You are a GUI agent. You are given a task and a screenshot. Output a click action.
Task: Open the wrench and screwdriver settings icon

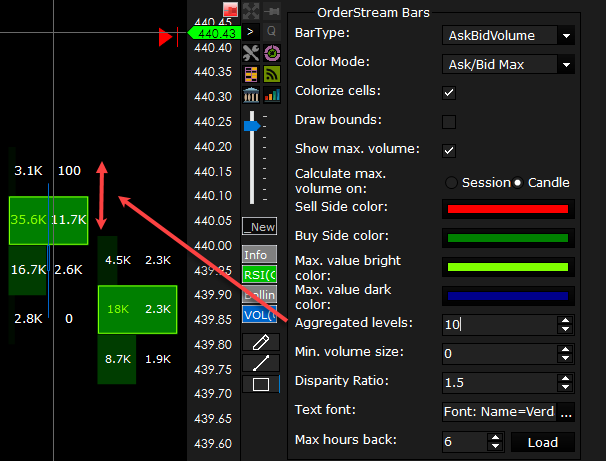click(251, 53)
